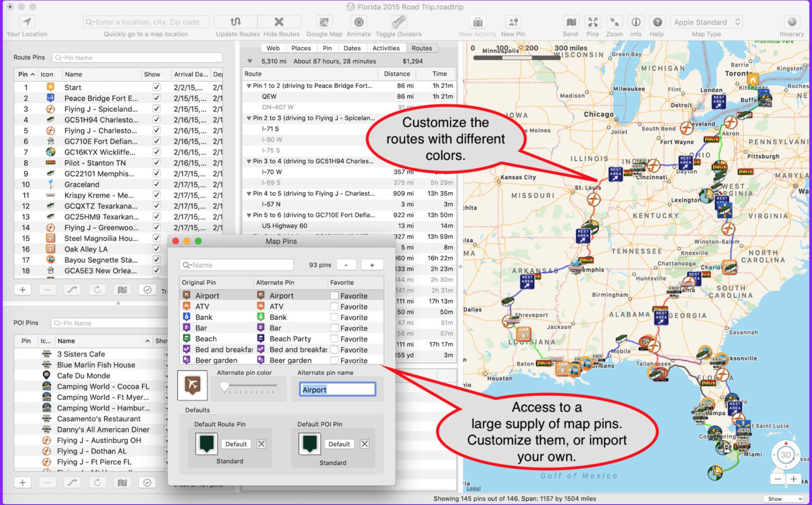Open Google Map from the toolbar
Viewport: 812px width, 505px height.
[324, 22]
